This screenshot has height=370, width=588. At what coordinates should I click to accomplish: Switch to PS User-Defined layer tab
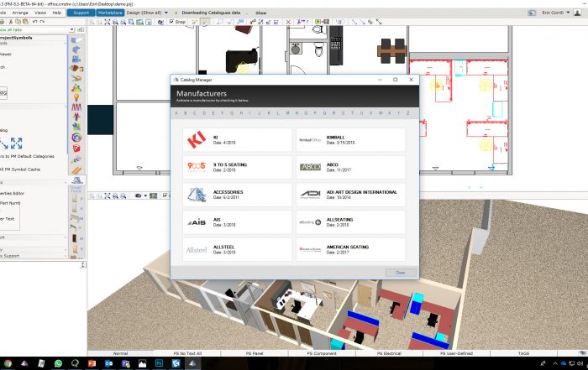point(456,353)
